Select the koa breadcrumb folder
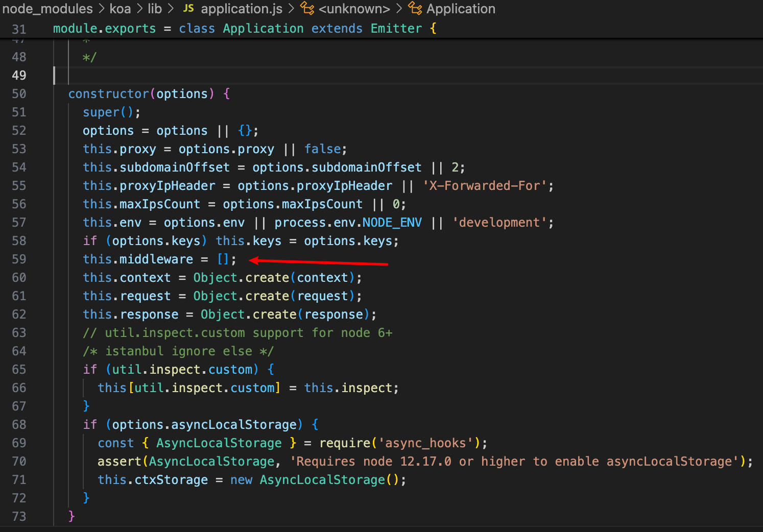This screenshot has height=532, width=763. pyautogui.click(x=120, y=9)
